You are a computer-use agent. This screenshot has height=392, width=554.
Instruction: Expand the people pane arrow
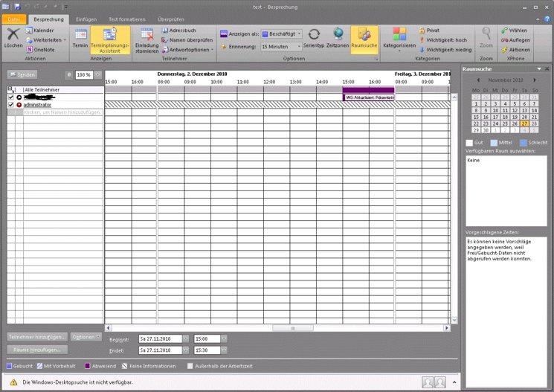454,382
